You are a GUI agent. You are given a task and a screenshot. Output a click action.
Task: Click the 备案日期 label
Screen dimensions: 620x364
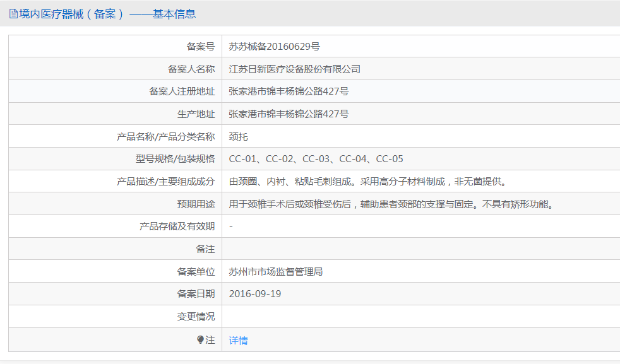196,294
